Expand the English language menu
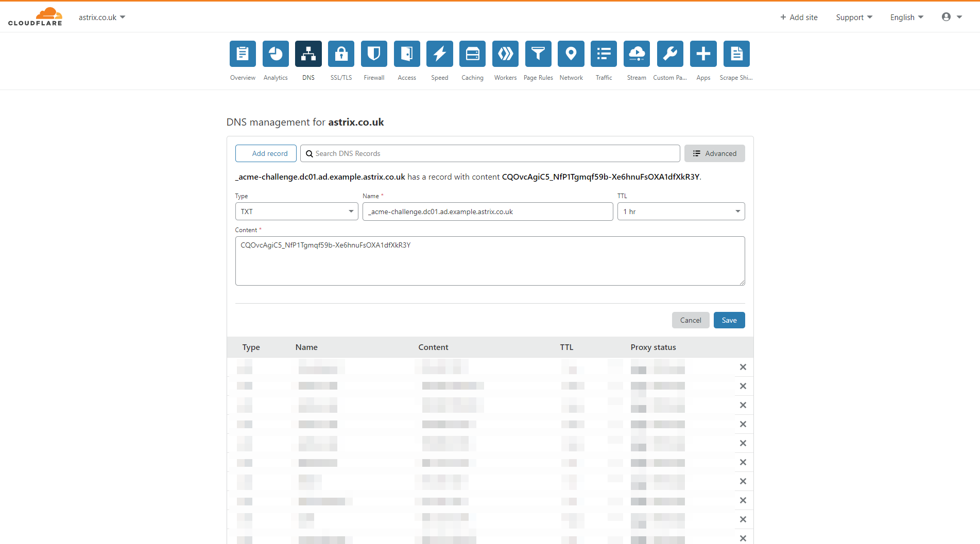 (906, 17)
